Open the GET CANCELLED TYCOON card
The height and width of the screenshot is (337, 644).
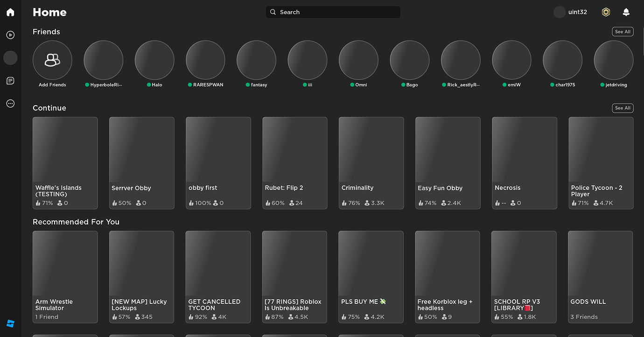(x=218, y=277)
